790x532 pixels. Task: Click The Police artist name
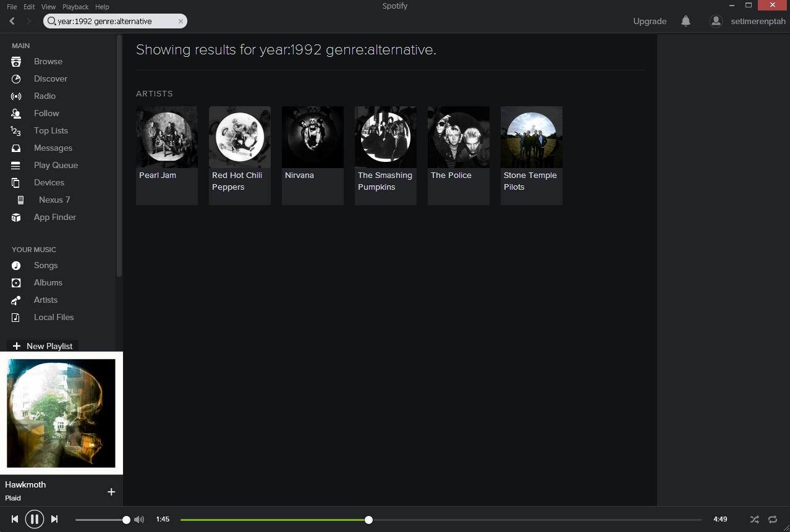(x=451, y=175)
